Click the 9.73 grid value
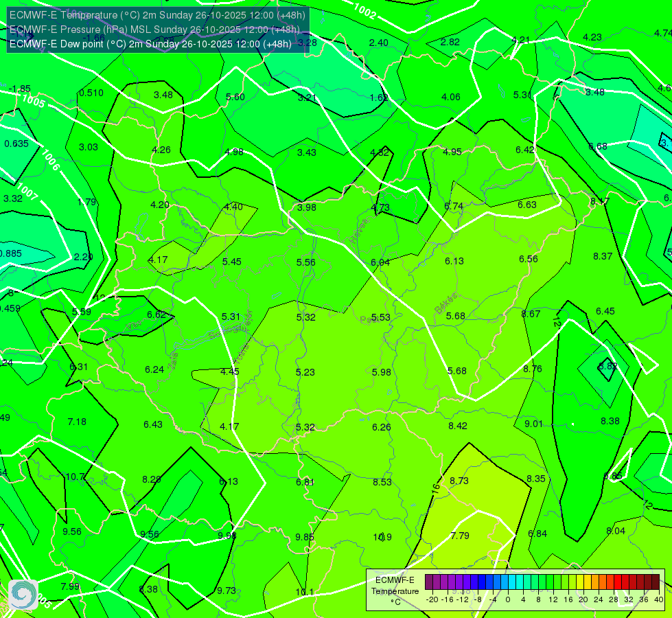This screenshot has width=672, height=618. (227, 591)
